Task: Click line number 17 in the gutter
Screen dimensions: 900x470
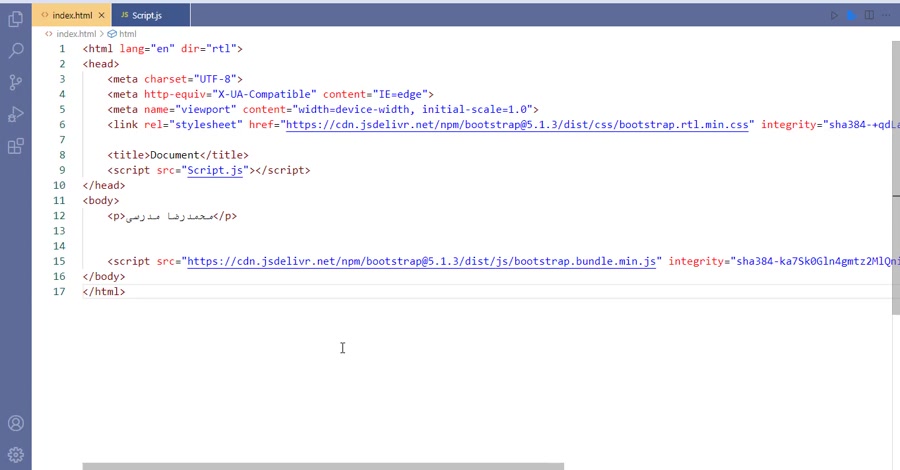Action: coord(59,292)
